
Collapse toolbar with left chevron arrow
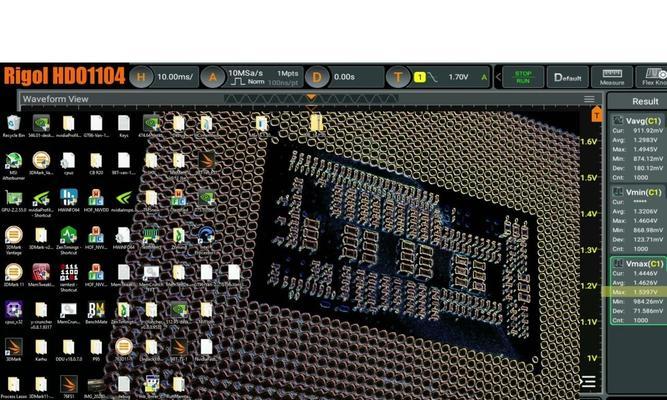pyautogui.click(x=498, y=77)
